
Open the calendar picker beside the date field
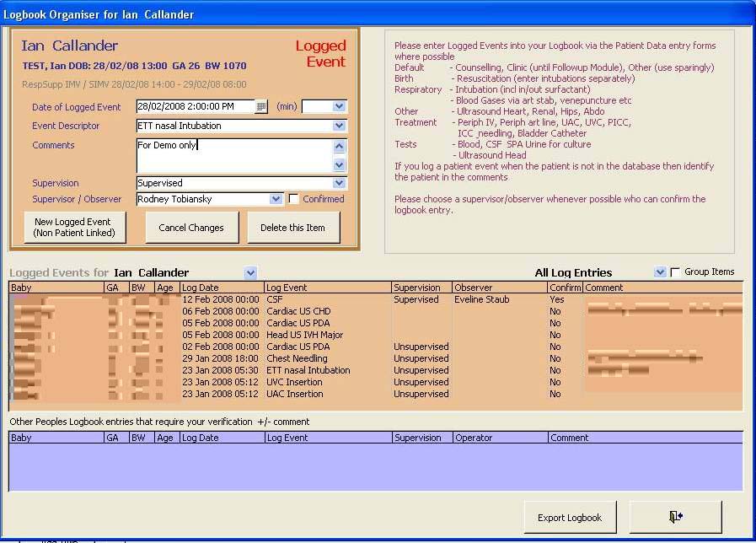pos(261,107)
